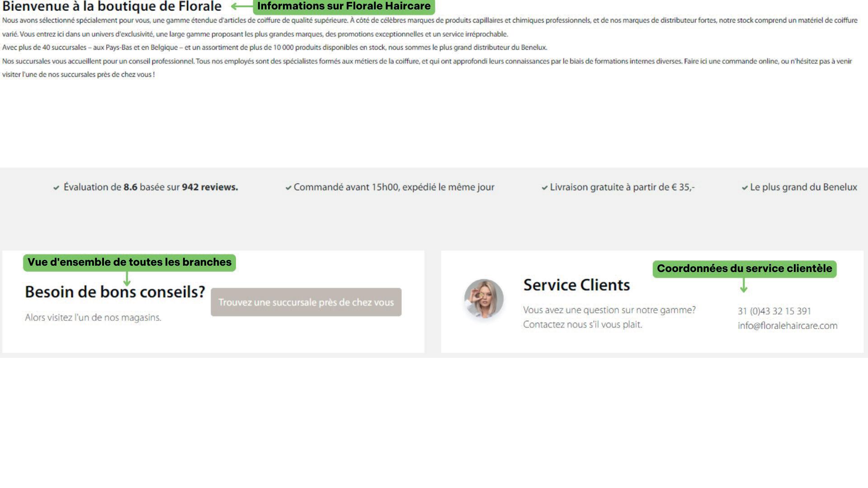Screen dimensions: 868x488
Task: Click the Vue d'ensemble de toutes les branches label
Action: pos(129,262)
